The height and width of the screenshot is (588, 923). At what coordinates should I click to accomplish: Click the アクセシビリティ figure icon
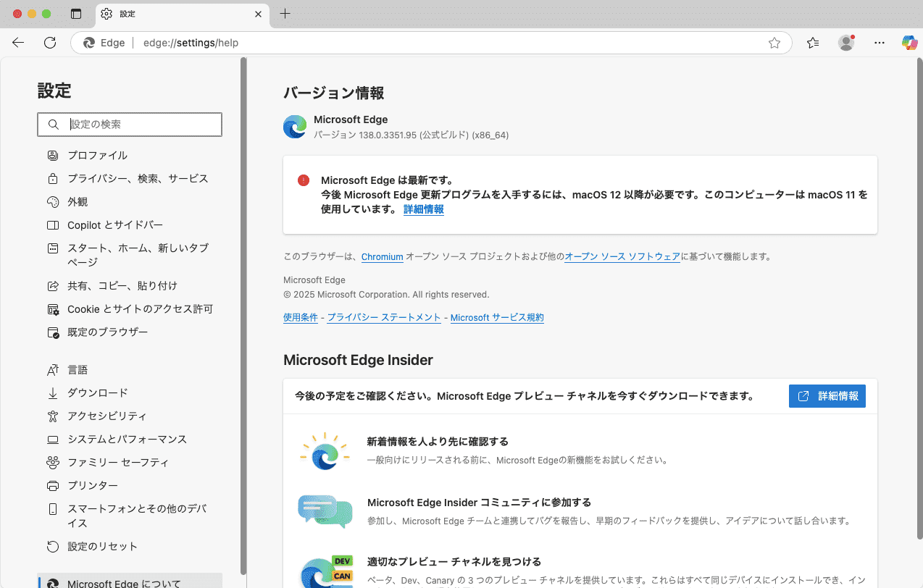53,416
